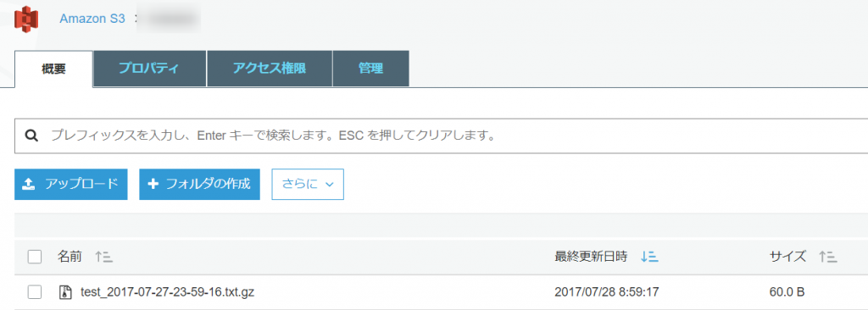The width and height of the screenshot is (868, 310).
Task: Select checkbox for test_2017-07-27-23-59-16.txt.gz
Action: tap(35, 291)
